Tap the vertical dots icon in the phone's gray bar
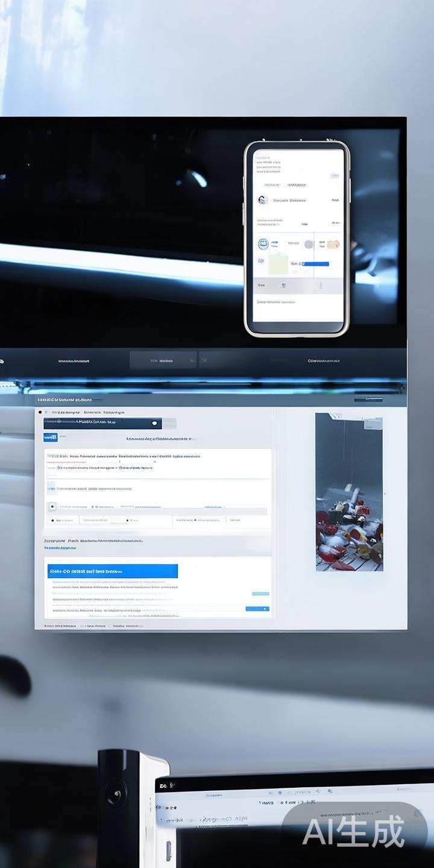 tap(321, 285)
